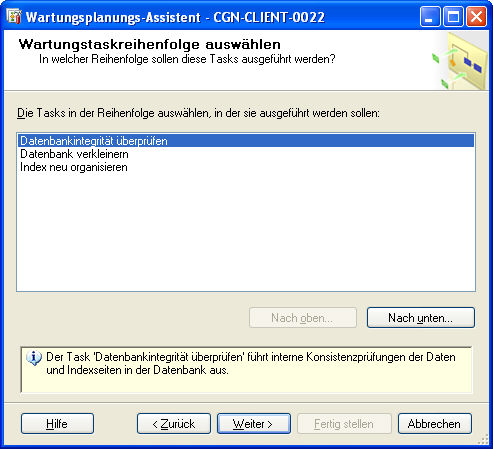The height and width of the screenshot is (449, 493).
Task: Click the disabled 'Fertig stellen' button
Action: click(344, 424)
